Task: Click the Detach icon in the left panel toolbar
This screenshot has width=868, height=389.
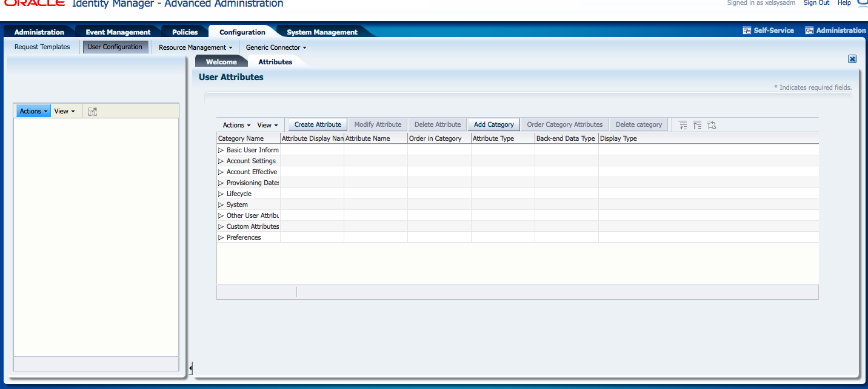Action: pos(91,110)
